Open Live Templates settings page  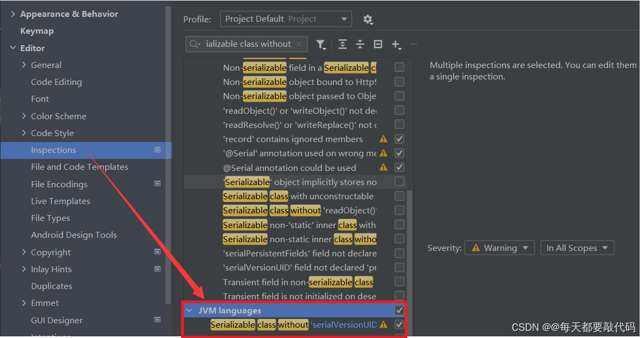60,201
